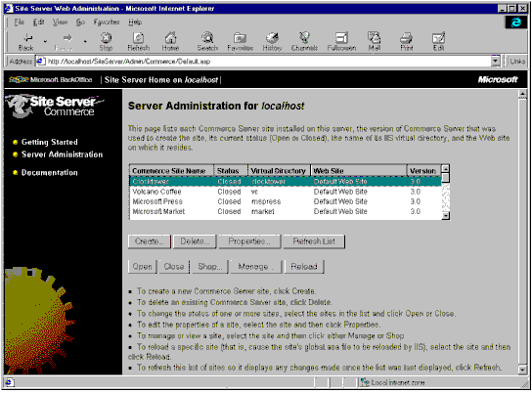Click the Microsoft logo in banner
This screenshot has width=532, height=393.
point(498,80)
